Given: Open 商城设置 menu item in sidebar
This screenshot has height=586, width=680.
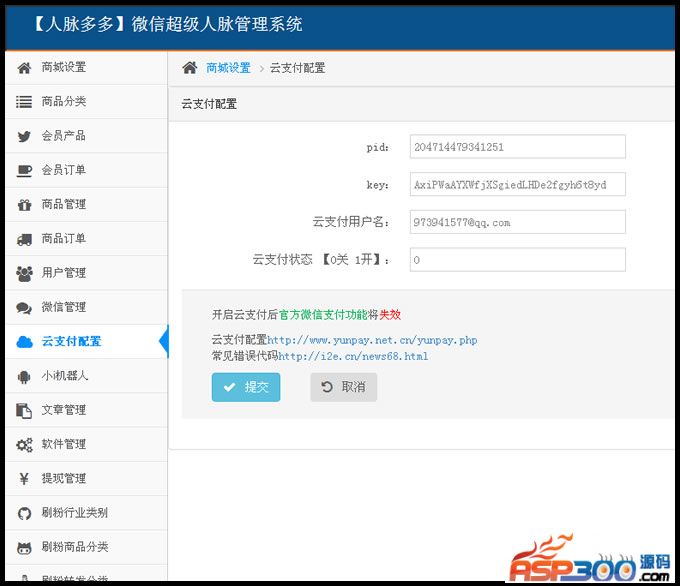Looking at the screenshot, I should pyautogui.click(x=87, y=68).
